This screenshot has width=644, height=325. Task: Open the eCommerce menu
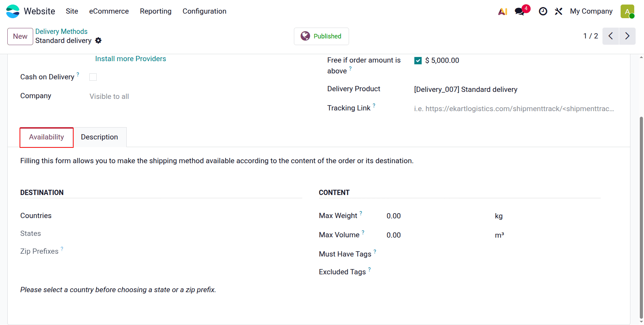(x=109, y=11)
